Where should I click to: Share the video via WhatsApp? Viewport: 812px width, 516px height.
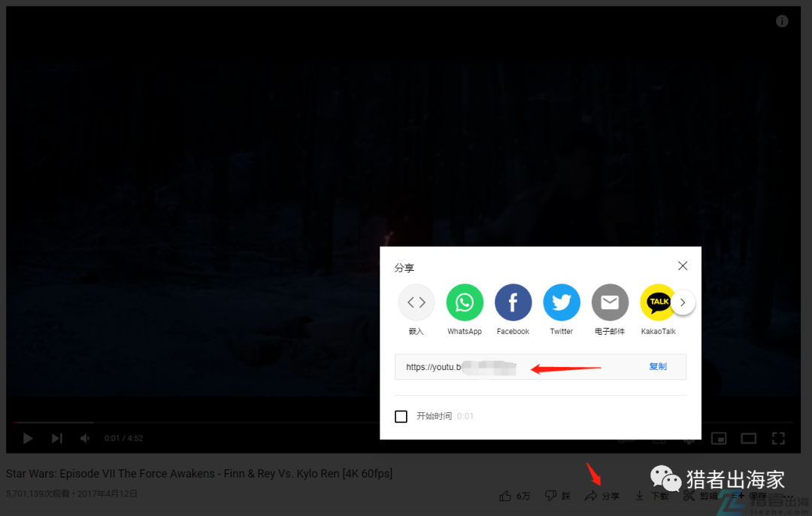coord(465,302)
